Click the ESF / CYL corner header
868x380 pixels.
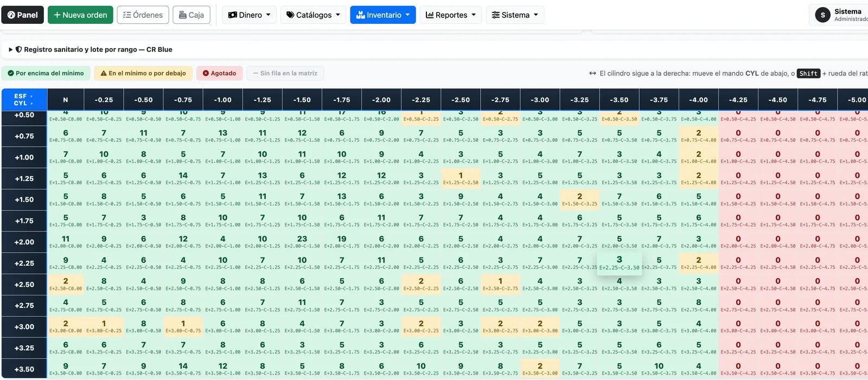pyautogui.click(x=24, y=100)
